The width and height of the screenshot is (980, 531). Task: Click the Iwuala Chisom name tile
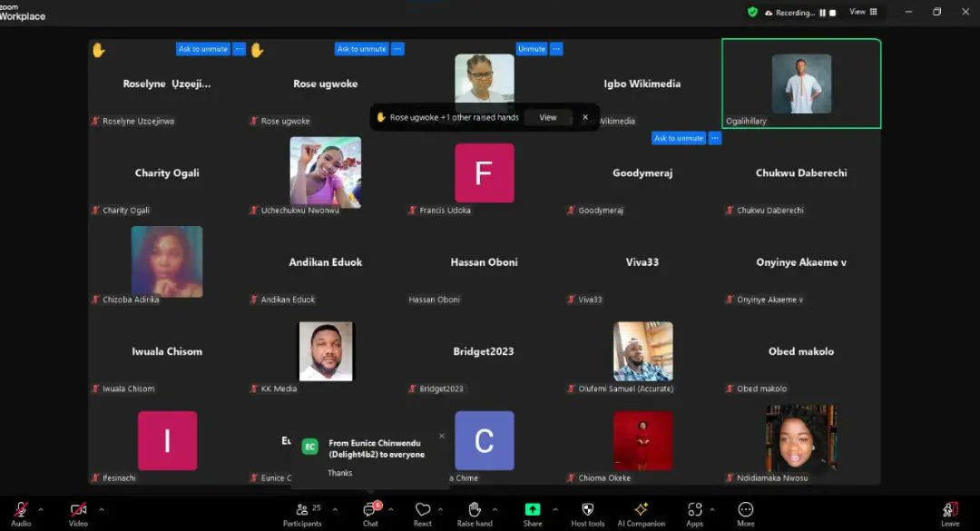(x=167, y=351)
